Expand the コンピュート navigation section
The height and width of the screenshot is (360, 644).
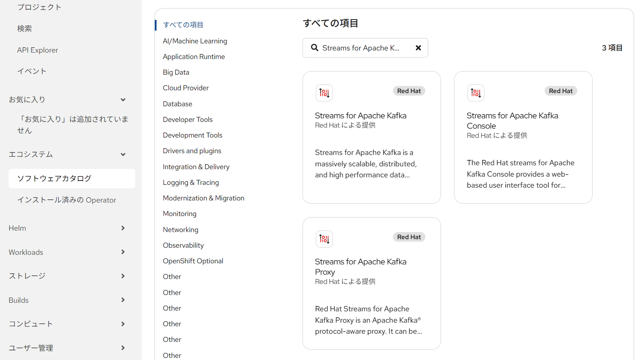click(123, 324)
